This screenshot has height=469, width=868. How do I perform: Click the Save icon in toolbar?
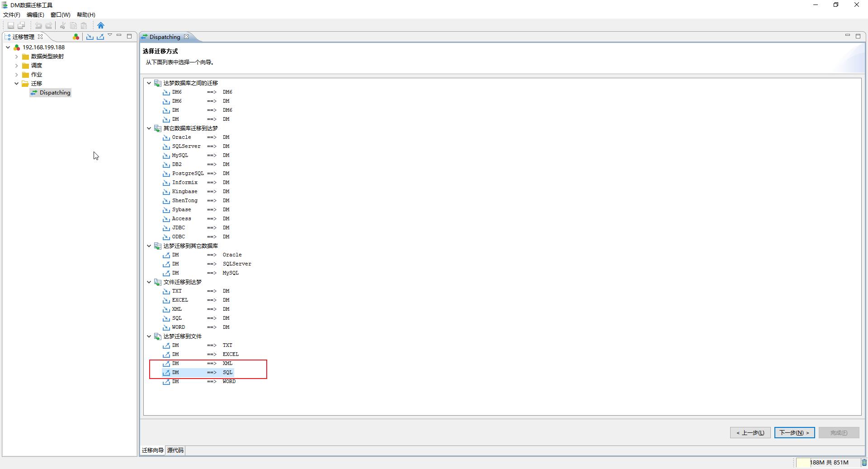point(11,25)
